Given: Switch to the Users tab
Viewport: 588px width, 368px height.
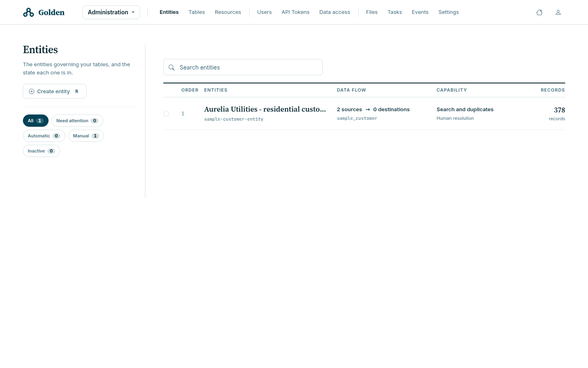Looking at the screenshot, I should 264,12.
